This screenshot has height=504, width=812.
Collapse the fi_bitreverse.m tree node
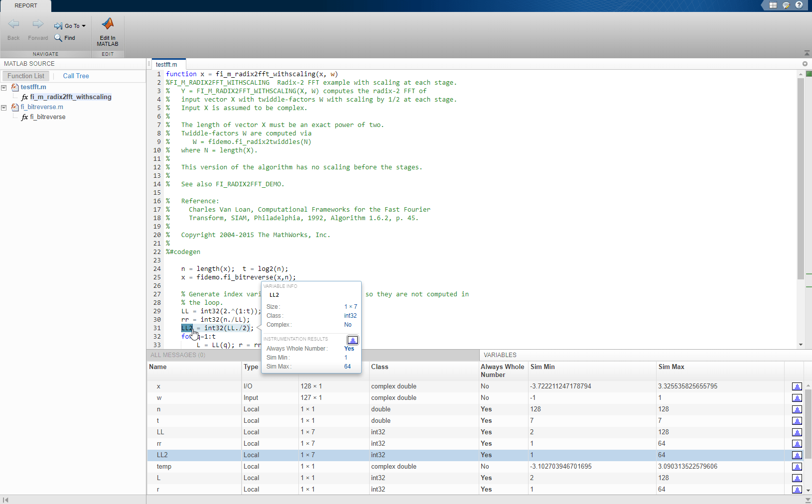pos(3,107)
